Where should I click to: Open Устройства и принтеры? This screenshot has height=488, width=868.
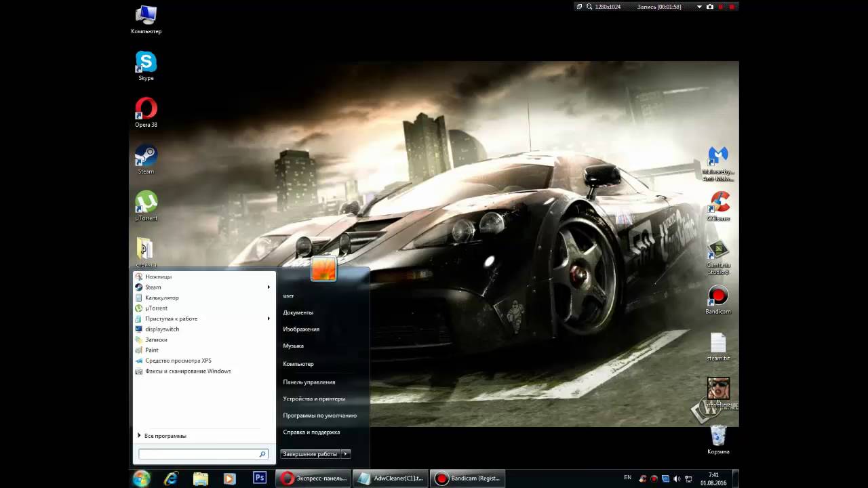tap(314, 399)
